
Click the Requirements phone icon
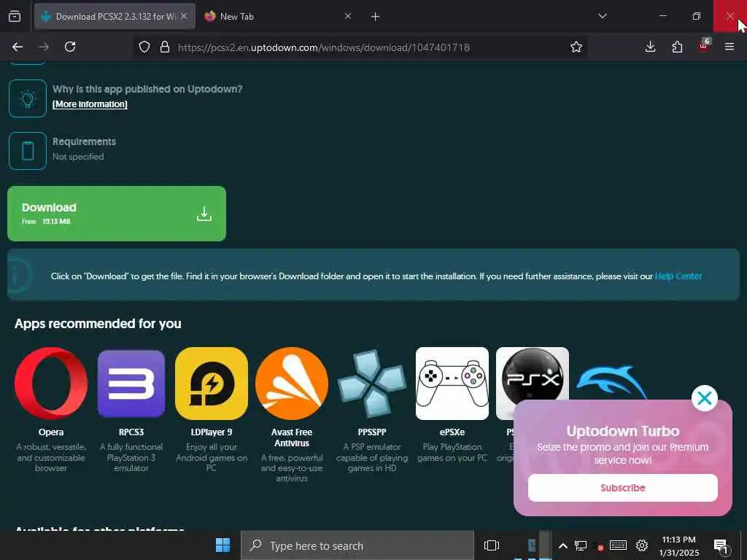pos(28,151)
